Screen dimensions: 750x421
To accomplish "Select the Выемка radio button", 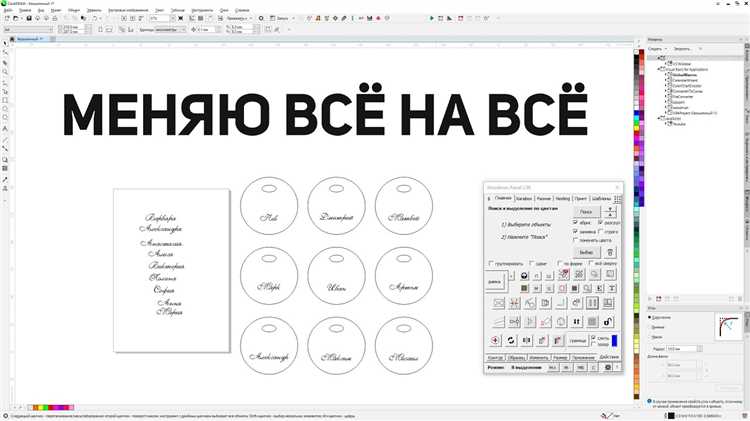I will tap(650, 327).
